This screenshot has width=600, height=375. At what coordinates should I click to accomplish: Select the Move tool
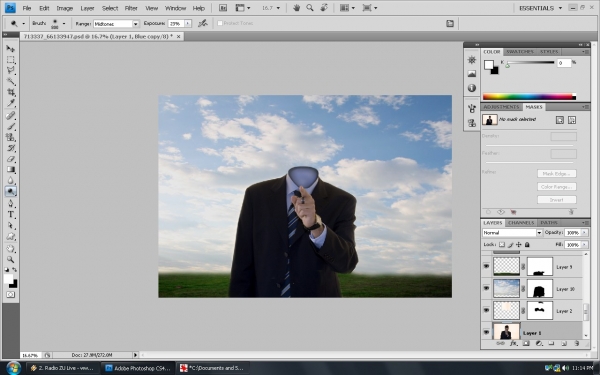[x=10, y=49]
